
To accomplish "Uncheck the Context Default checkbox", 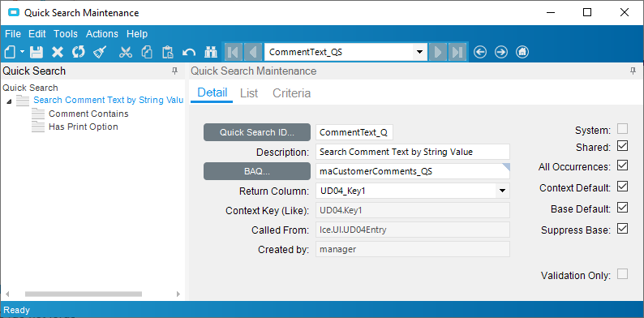I will coord(623,187).
